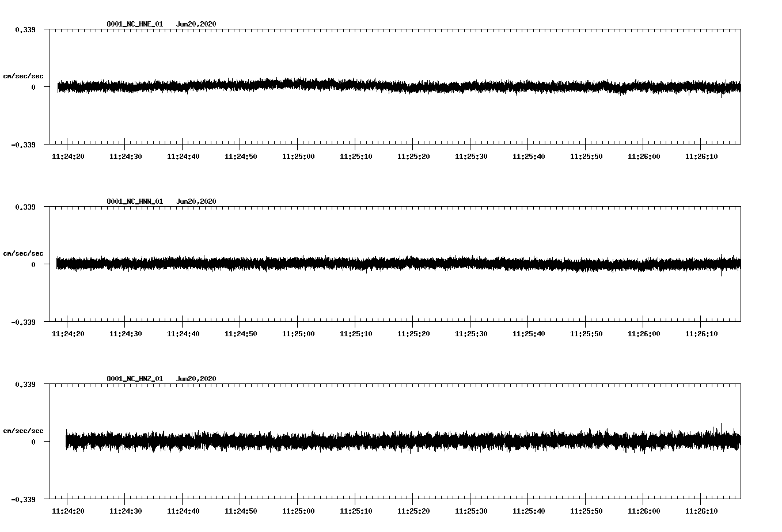Click the 0.339 upper limit on HNZ axis

coord(25,384)
